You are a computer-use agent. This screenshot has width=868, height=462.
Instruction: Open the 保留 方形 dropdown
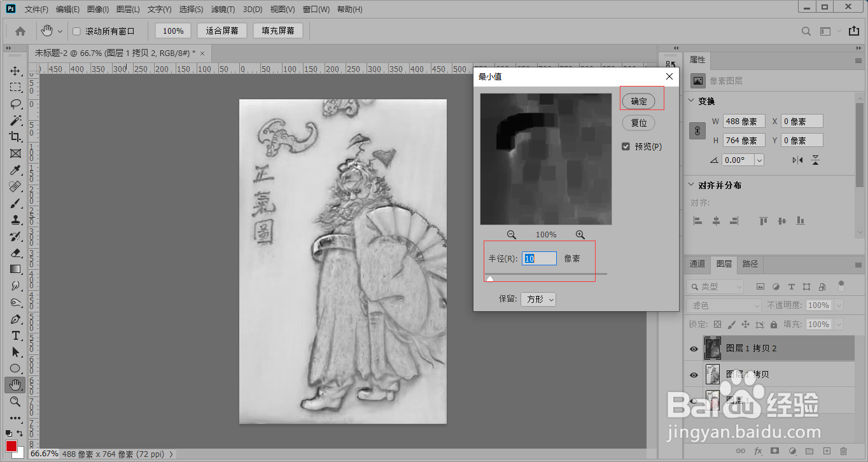tap(538, 299)
